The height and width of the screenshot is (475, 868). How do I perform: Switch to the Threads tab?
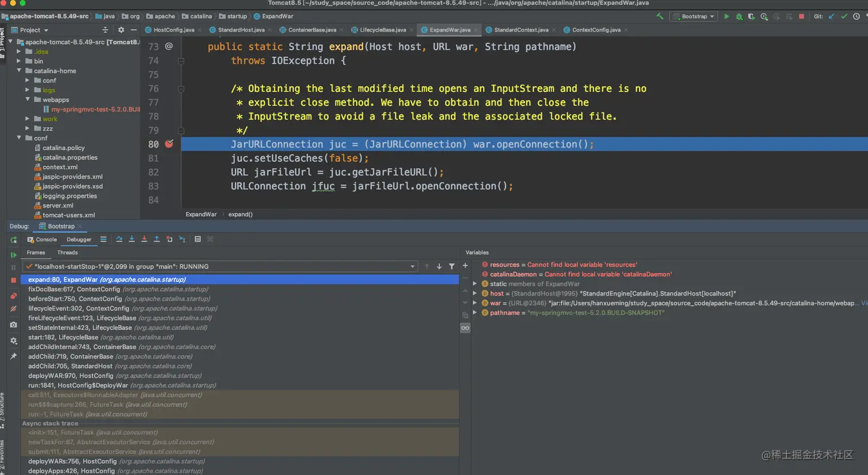67,252
